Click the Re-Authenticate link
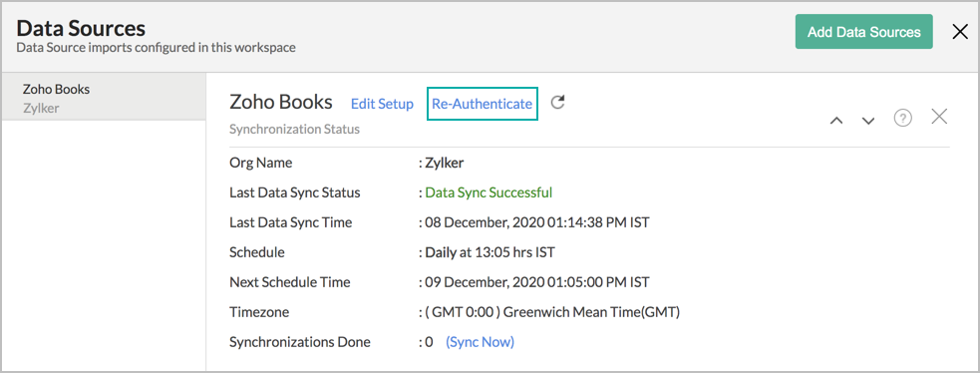Screen dimensions: 980x373 point(482,104)
